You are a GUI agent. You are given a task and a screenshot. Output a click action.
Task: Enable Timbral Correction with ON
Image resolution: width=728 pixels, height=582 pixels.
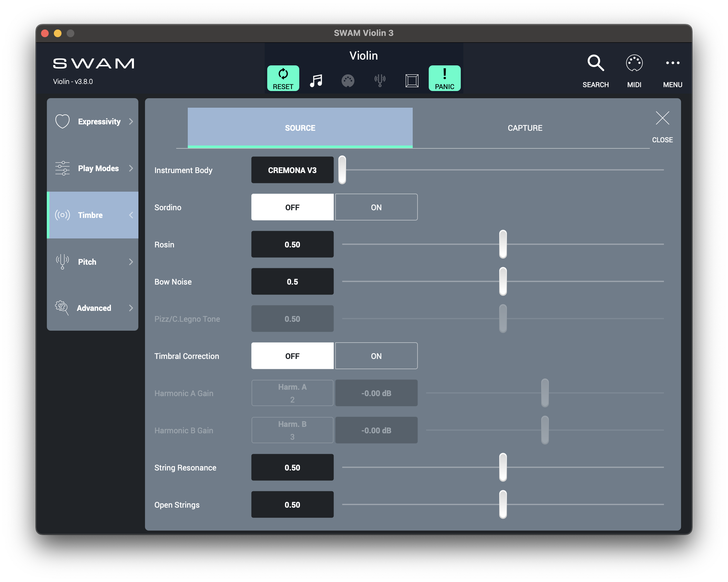point(376,356)
